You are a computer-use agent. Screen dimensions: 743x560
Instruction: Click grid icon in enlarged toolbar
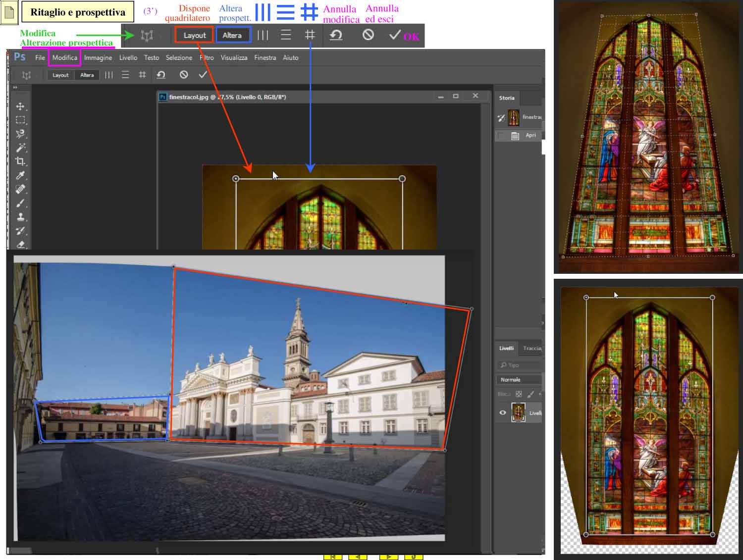click(x=310, y=35)
